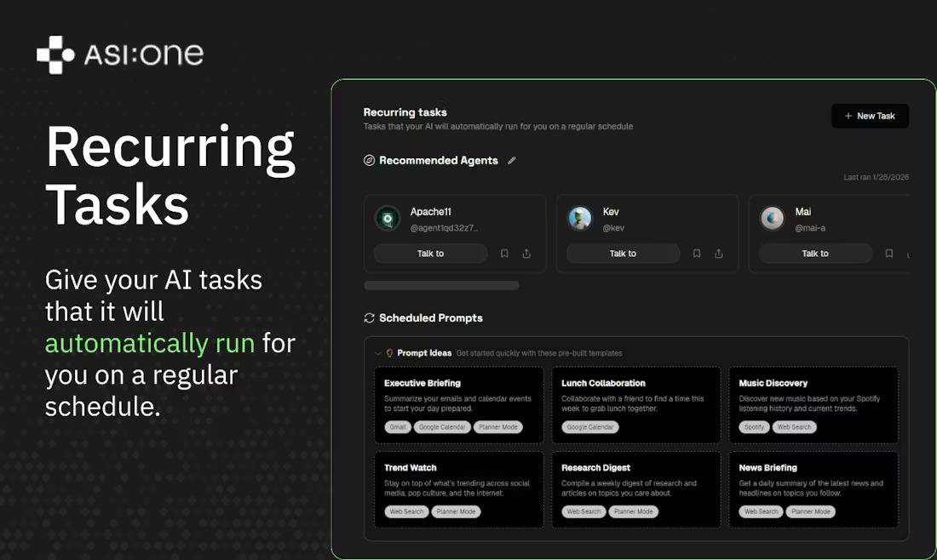937x560 pixels.
Task: Click Web Search tag in Research Digest
Action: point(583,512)
